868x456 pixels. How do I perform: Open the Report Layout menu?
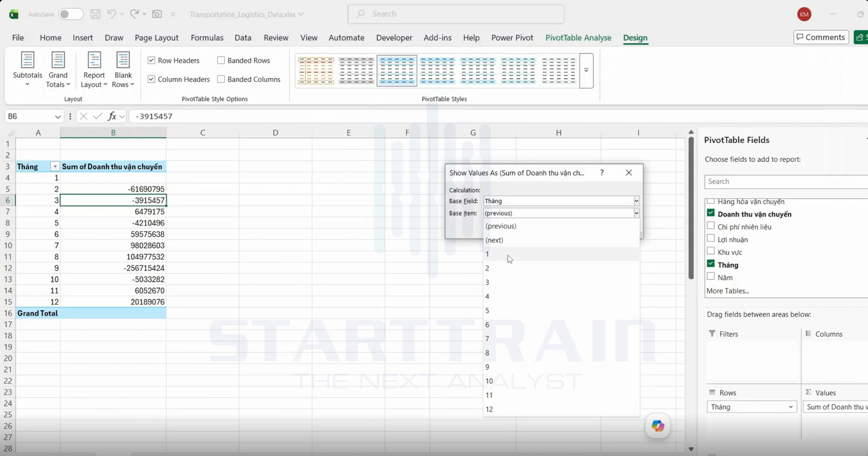94,70
